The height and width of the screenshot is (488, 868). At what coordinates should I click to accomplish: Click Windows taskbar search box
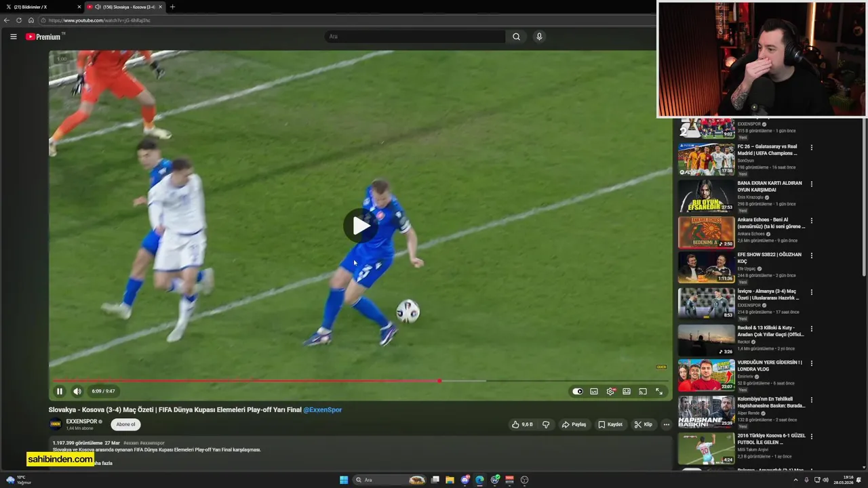click(391, 480)
